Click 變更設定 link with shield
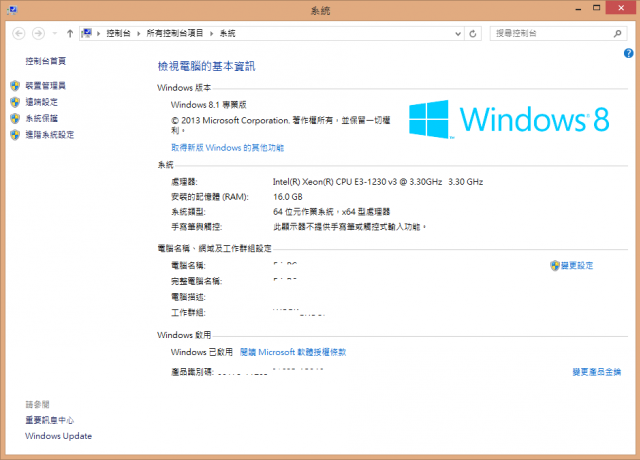 point(577,266)
